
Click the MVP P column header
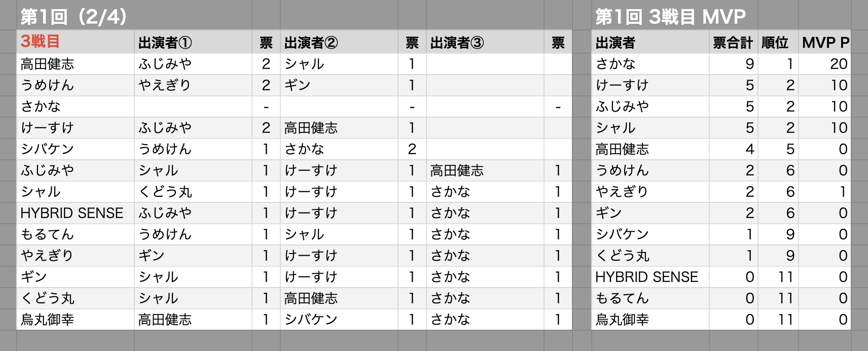[824, 42]
